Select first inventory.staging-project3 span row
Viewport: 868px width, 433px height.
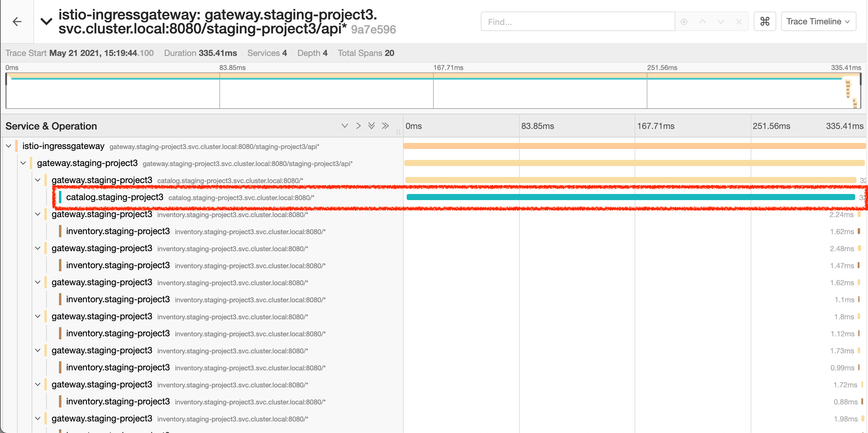click(118, 231)
